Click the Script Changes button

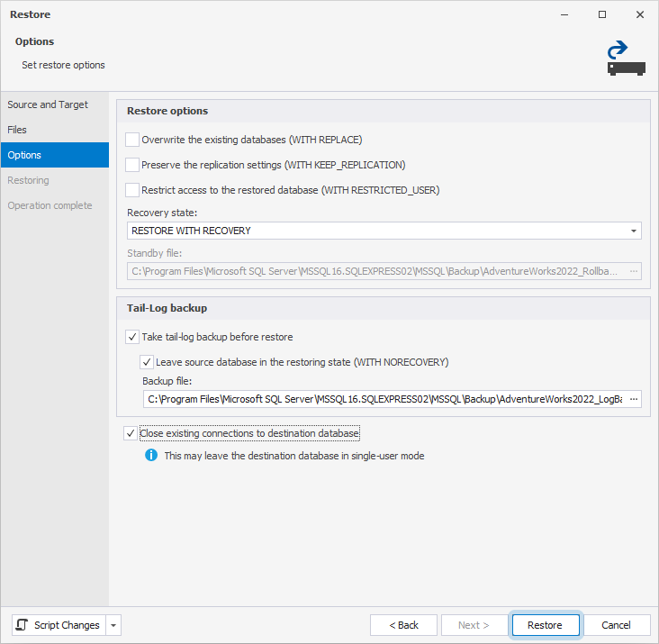[59, 625]
